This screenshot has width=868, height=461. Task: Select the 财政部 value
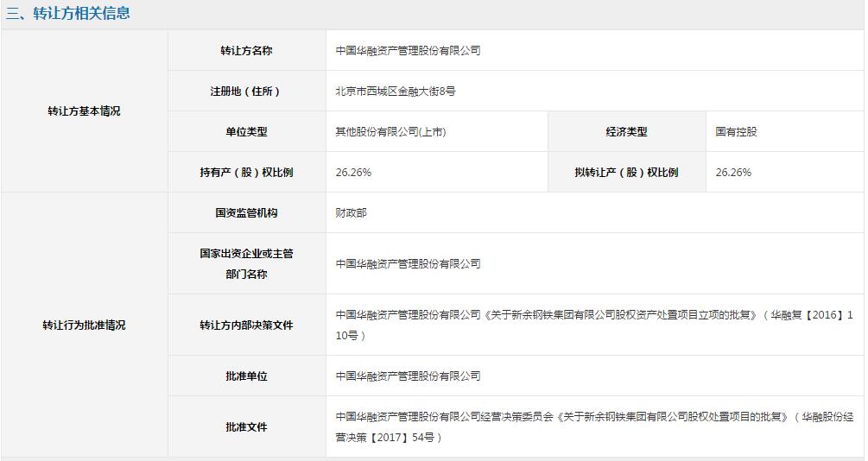(351, 212)
